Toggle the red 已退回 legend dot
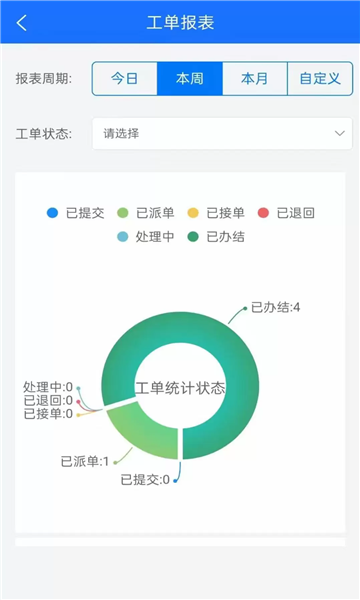The image size is (360, 600). (263, 213)
